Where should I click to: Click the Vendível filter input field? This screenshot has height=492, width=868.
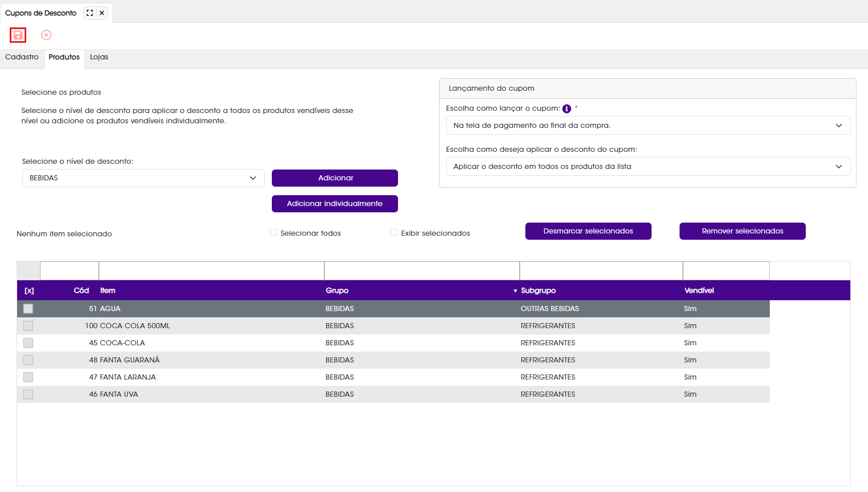(726, 271)
